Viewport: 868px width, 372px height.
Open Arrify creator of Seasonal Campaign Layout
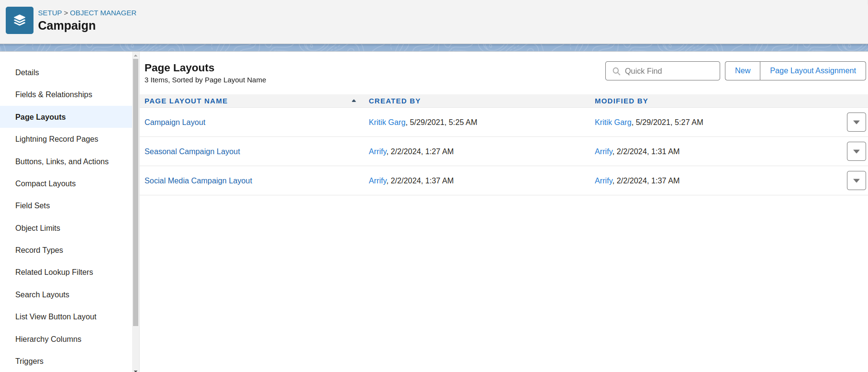click(378, 151)
